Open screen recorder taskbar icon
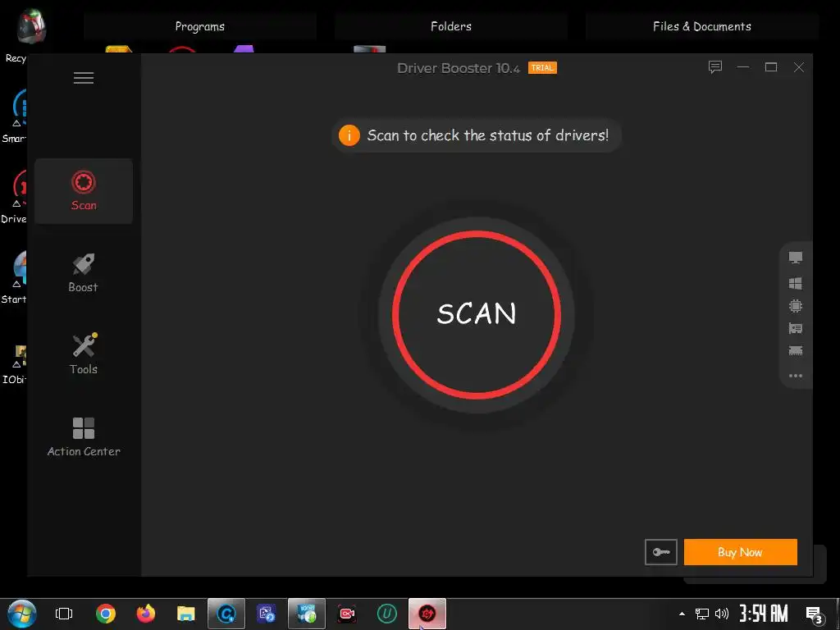The height and width of the screenshot is (630, 840). pos(347,614)
